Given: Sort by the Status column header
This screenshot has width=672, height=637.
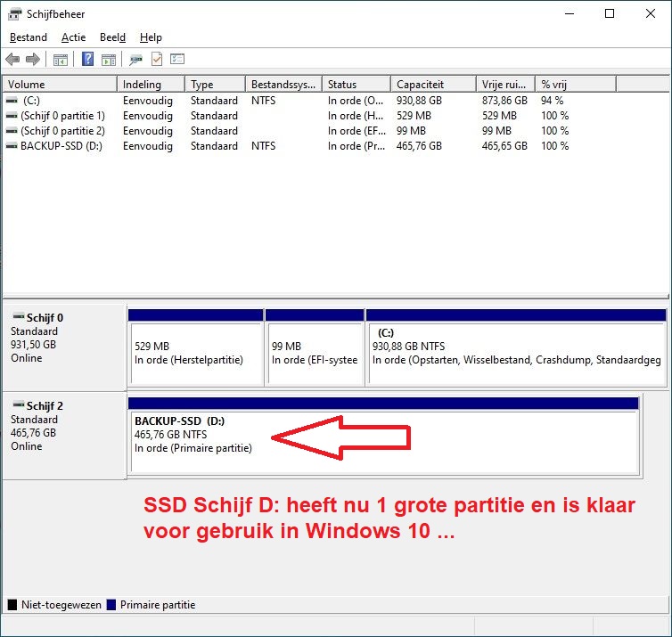Looking at the screenshot, I should [356, 84].
